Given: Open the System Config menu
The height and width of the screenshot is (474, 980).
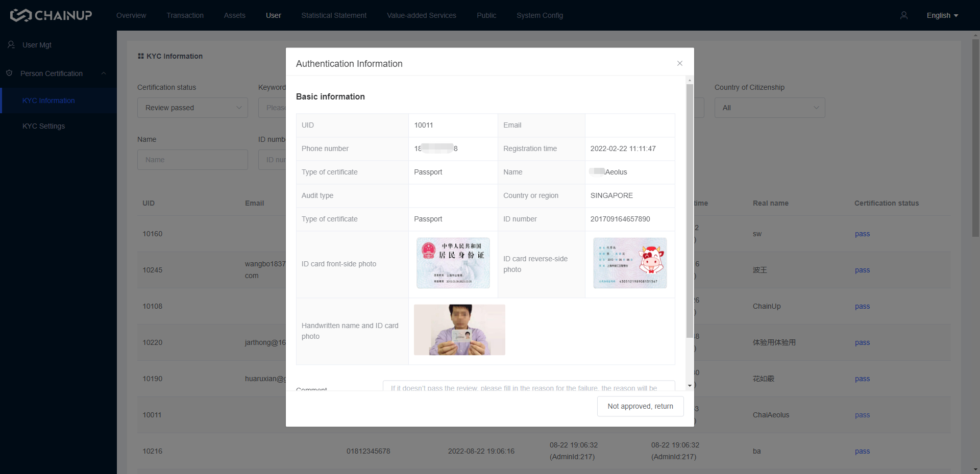Looking at the screenshot, I should coord(540,15).
